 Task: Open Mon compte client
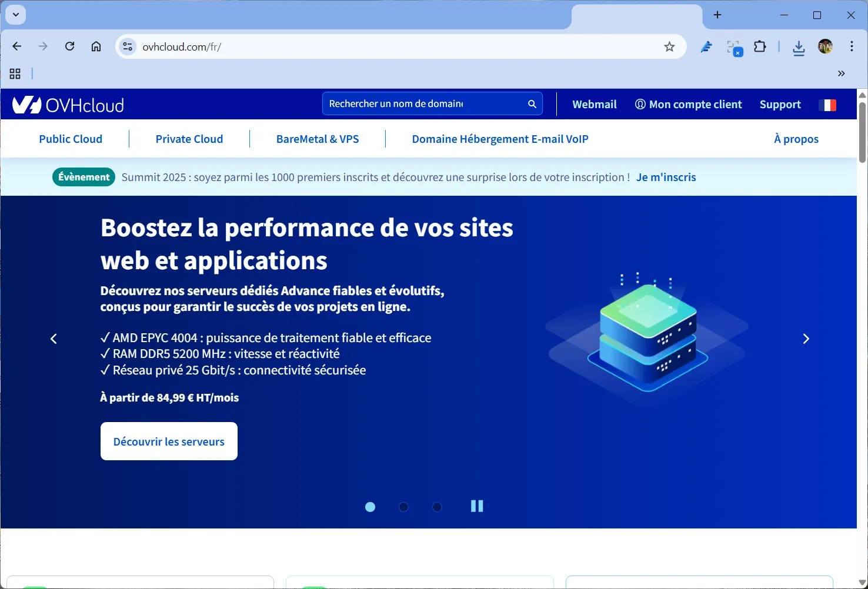[x=689, y=104]
